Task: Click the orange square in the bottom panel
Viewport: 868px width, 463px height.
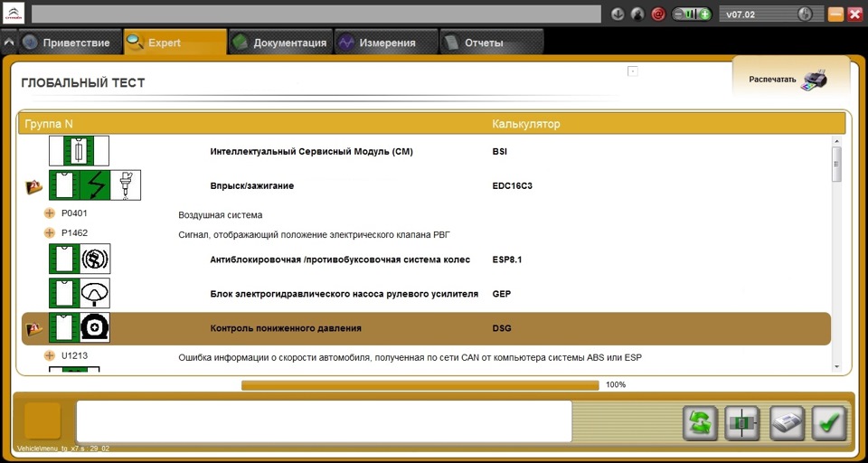Action: pyautogui.click(x=42, y=420)
